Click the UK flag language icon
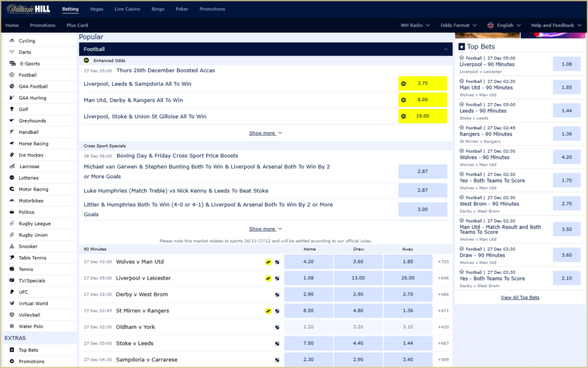This screenshot has height=368, width=588. 490,25
